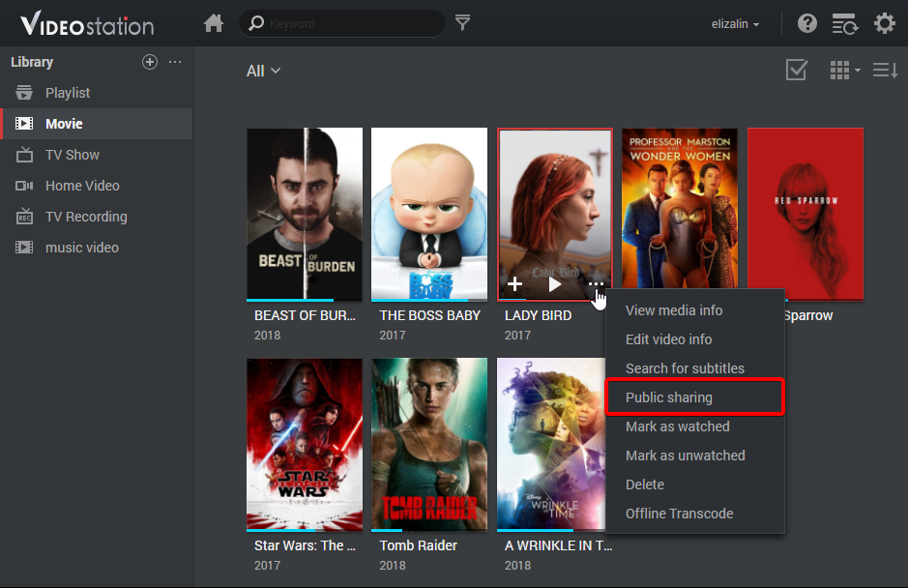Select the Movie library
Viewport: 908px width, 588px height.
(x=96, y=124)
